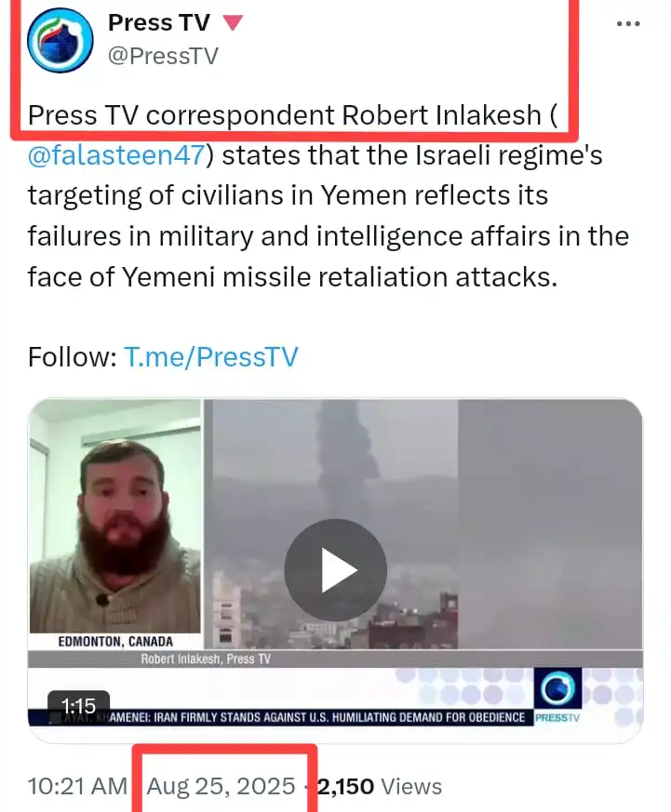Click the PRESSTV text watermark
Screen dimensions: 671x812
click(x=557, y=718)
